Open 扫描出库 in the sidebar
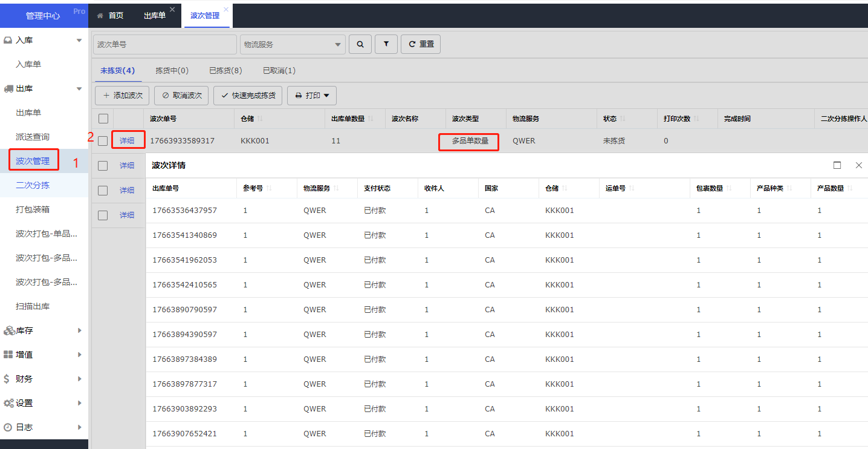Viewport: 868px width, 449px height. (x=33, y=306)
